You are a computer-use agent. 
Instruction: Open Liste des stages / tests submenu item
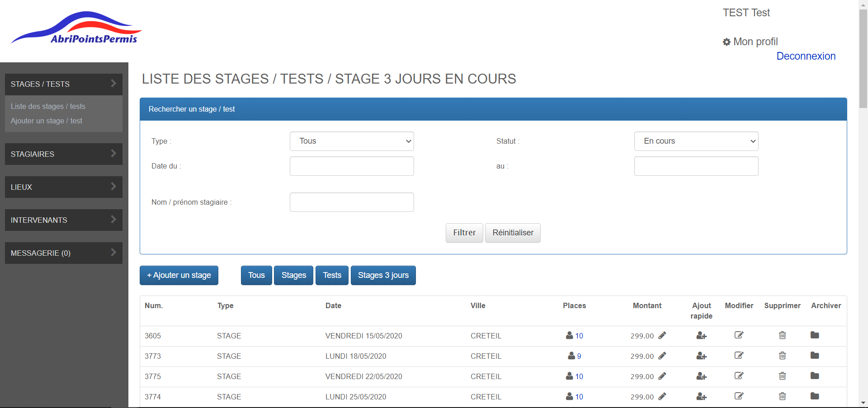48,107
